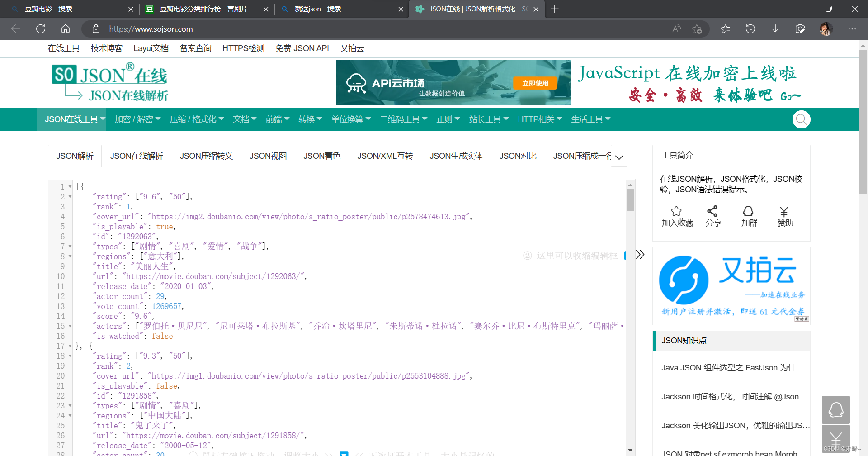868x456 pixels.
Task: Open floating QQ contact button
Action: tap(836, 410)
